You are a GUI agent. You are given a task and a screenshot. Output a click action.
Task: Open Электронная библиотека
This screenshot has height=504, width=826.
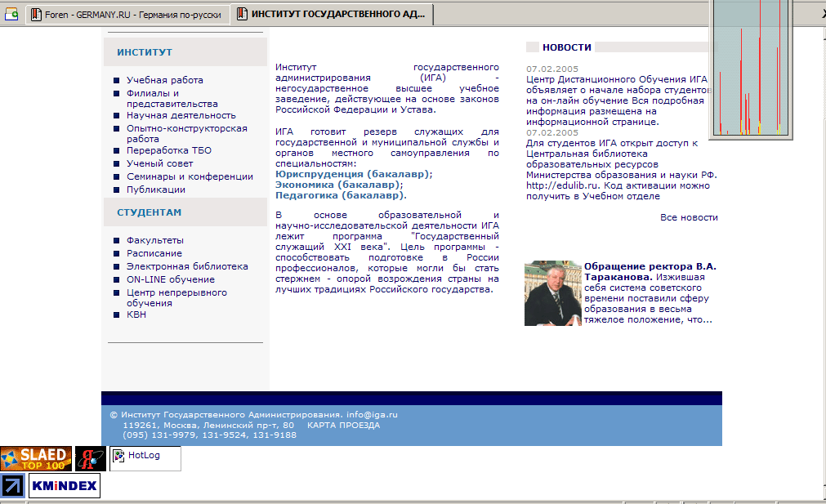[x=187, y=266]
